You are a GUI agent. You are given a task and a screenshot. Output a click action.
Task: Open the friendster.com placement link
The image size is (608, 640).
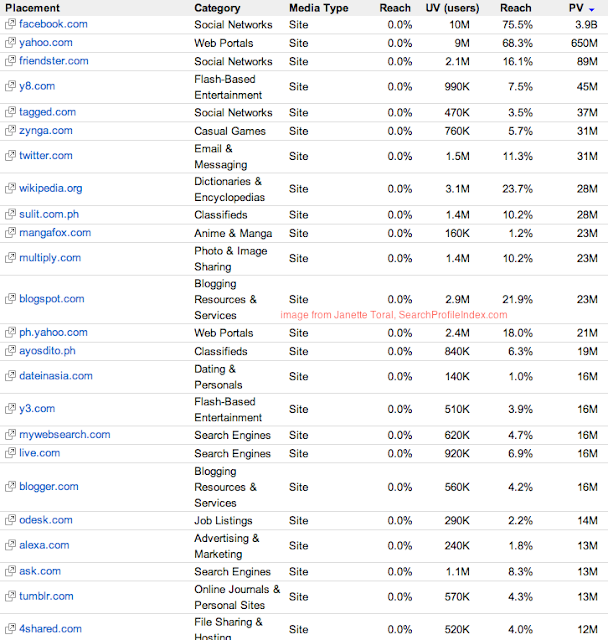click(x=54, y=61)
